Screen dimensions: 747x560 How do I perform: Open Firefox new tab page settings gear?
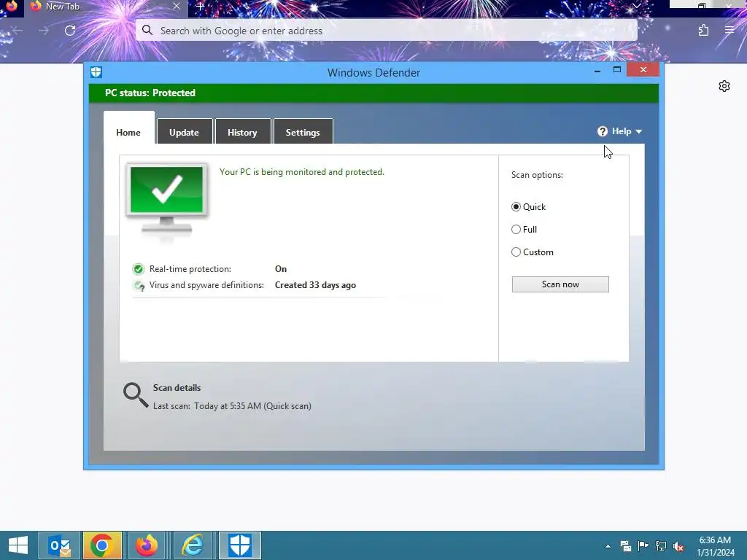pos(724,86)
